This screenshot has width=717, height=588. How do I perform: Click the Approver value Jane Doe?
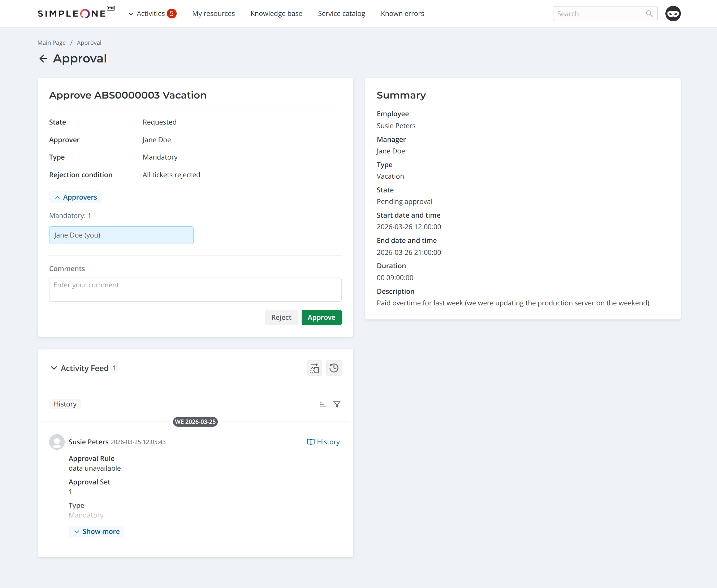click(x=157, y=140)
